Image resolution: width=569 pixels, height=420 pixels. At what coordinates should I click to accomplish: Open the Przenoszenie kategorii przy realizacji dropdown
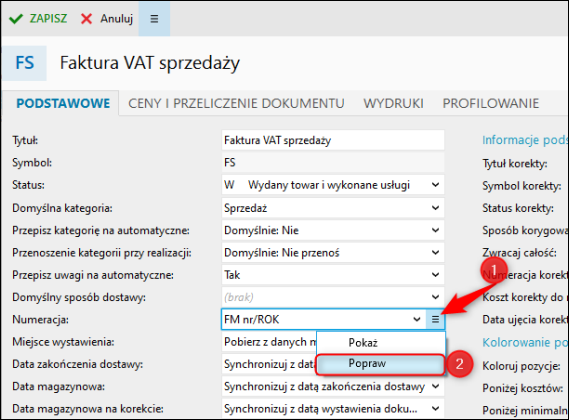coord(435,253)
